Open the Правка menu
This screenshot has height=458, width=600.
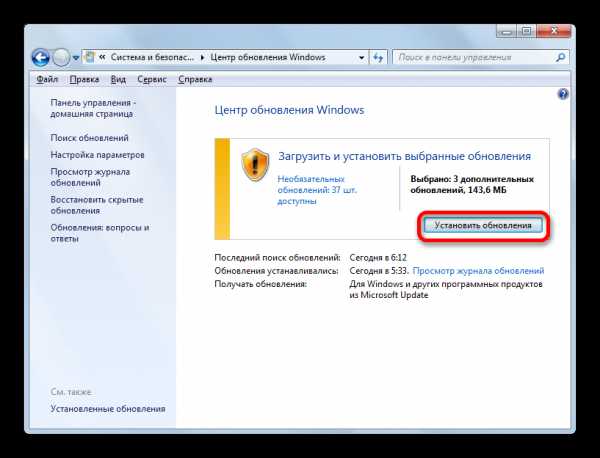tap(85, 79)
